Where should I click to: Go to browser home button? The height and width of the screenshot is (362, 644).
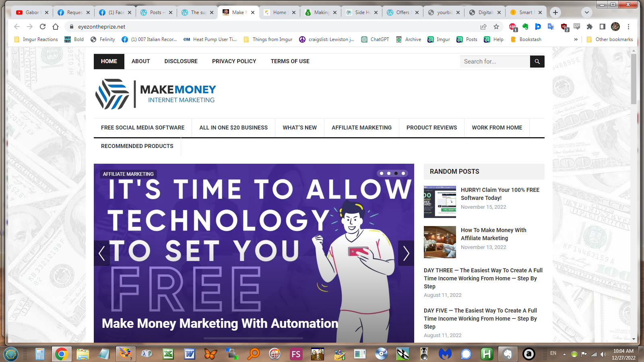point(56,27)
